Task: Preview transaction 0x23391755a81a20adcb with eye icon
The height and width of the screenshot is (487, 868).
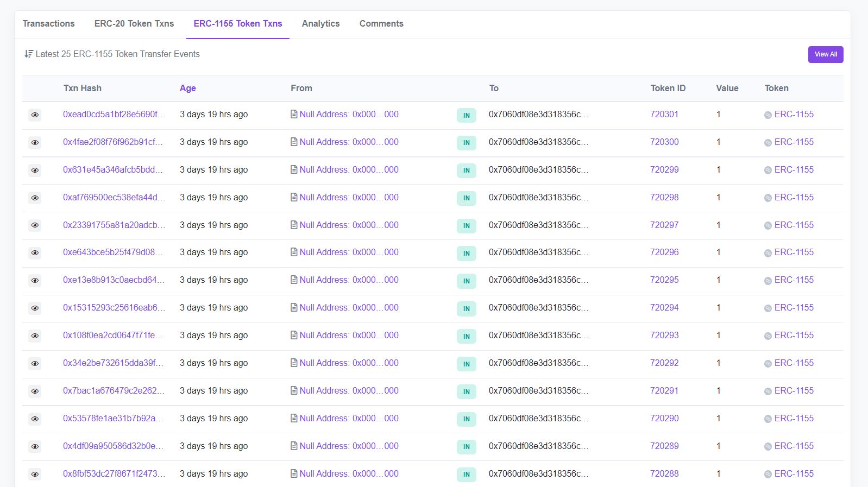Action: pyautogui.click(x=35, y=225)
